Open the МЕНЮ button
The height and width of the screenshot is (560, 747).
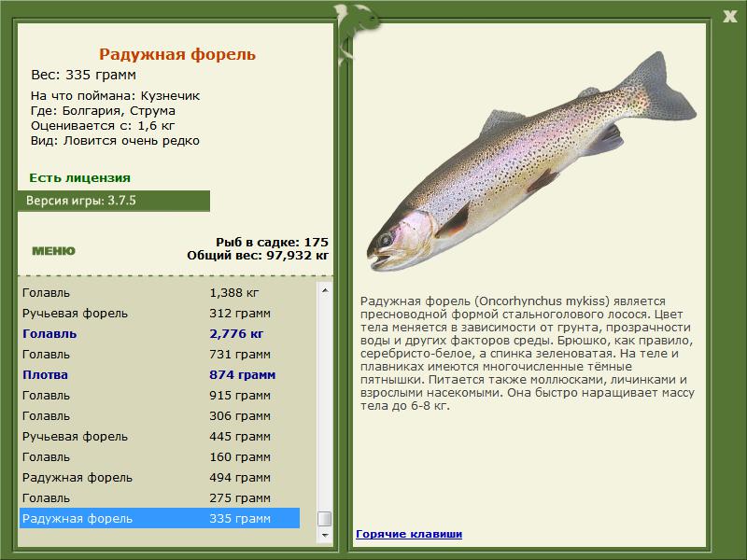[53, 251]
